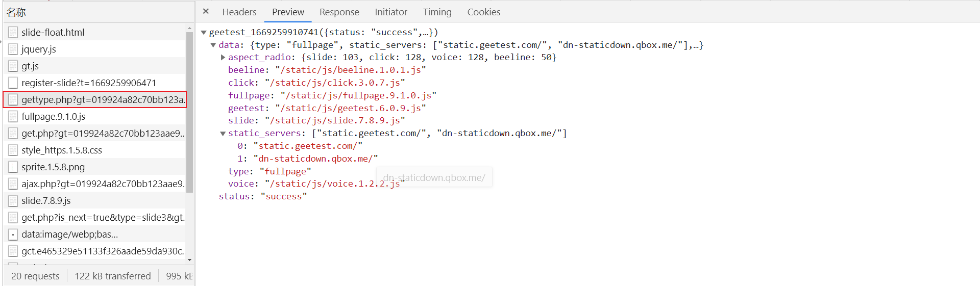The width and height of the screenshot is (980, 286).
Task: Click the file icon next to gt.js
Action: coord(13,66)
